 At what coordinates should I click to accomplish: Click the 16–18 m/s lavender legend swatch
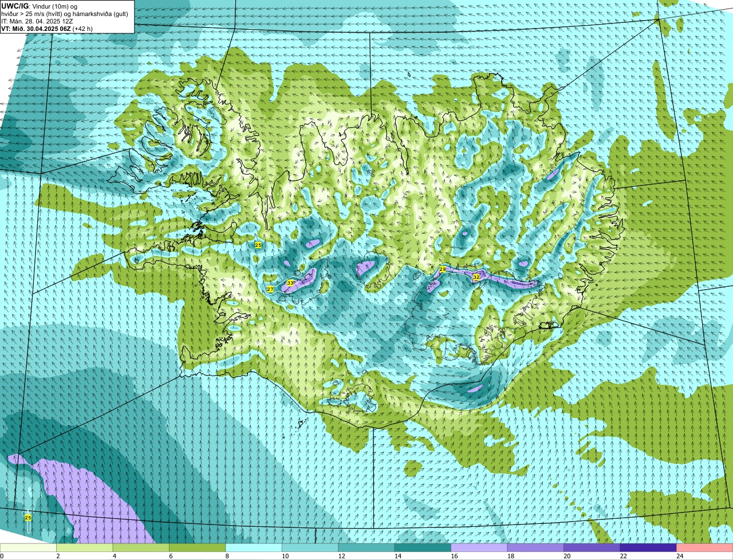coord(479,548)
